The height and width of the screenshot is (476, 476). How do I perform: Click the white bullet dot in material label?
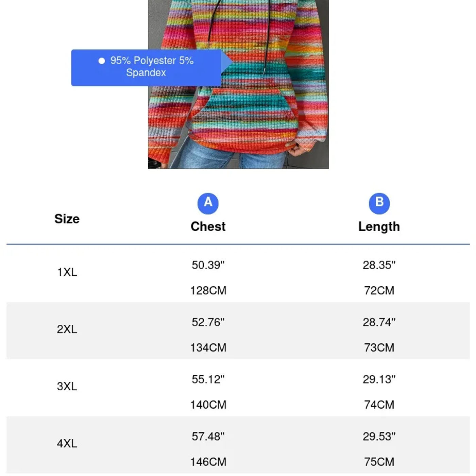[101, 61]
